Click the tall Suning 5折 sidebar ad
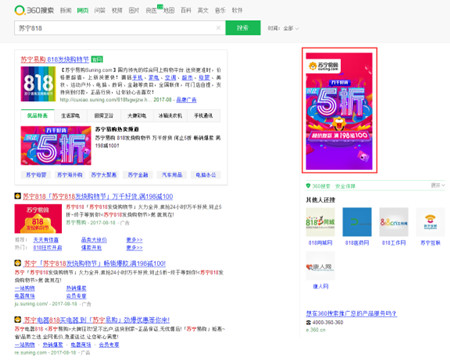This screenshot has width=450, height=360. pyautogui.click(x=339, y=111)
